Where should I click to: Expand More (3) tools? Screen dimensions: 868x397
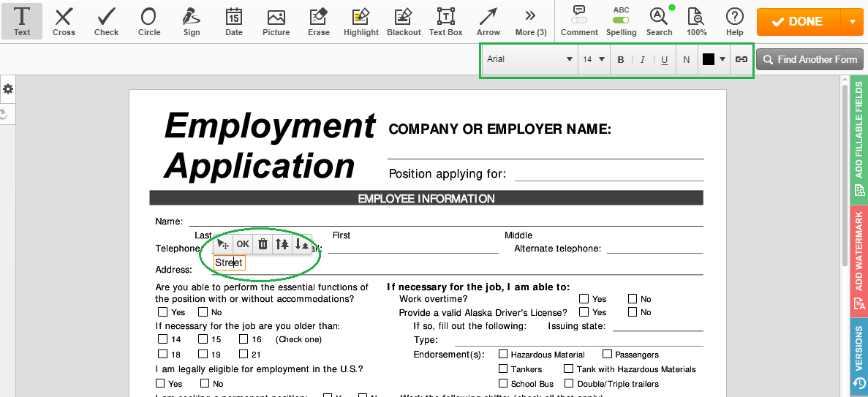531,21
